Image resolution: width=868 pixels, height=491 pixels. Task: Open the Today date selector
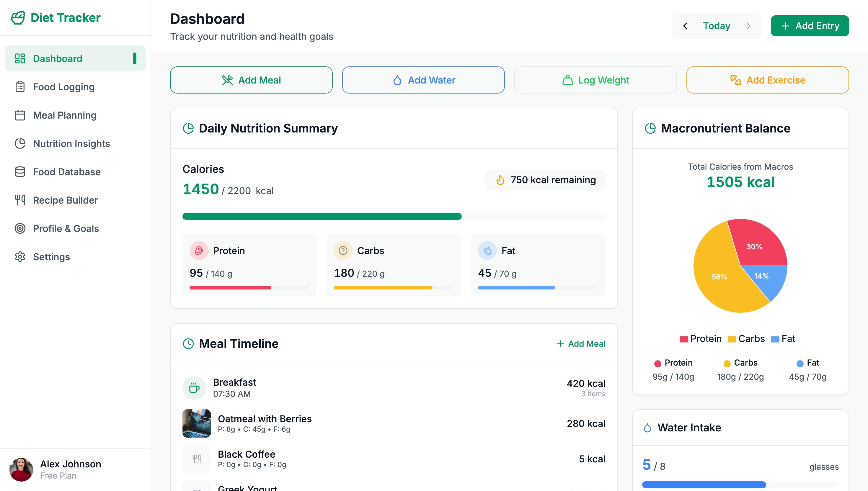717,26
